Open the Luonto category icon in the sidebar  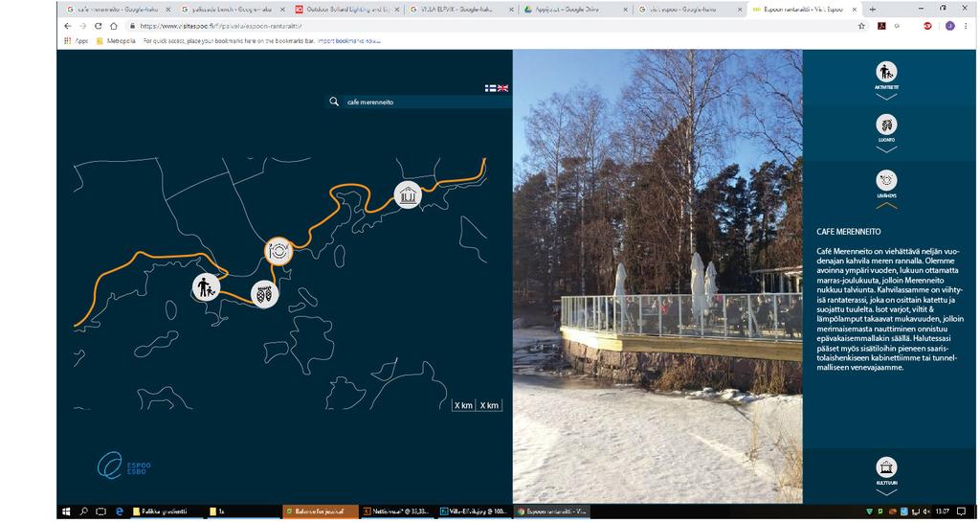point(886,125)
